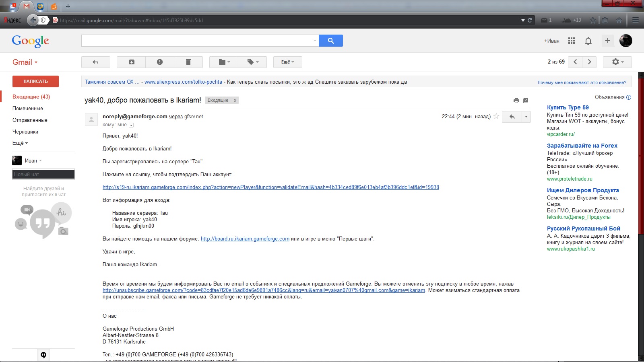
Task: Click the reply arrow button
Action: tap(512, 117)
